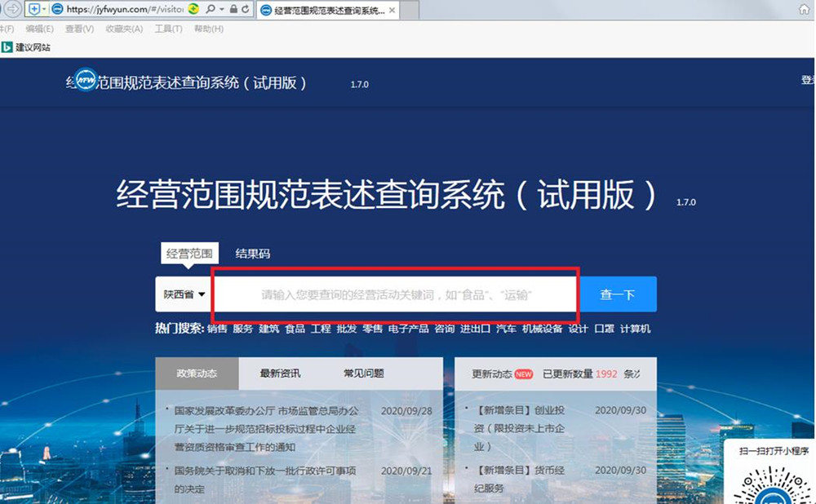Click the magnifier search icon in address bar

(210, 9)
